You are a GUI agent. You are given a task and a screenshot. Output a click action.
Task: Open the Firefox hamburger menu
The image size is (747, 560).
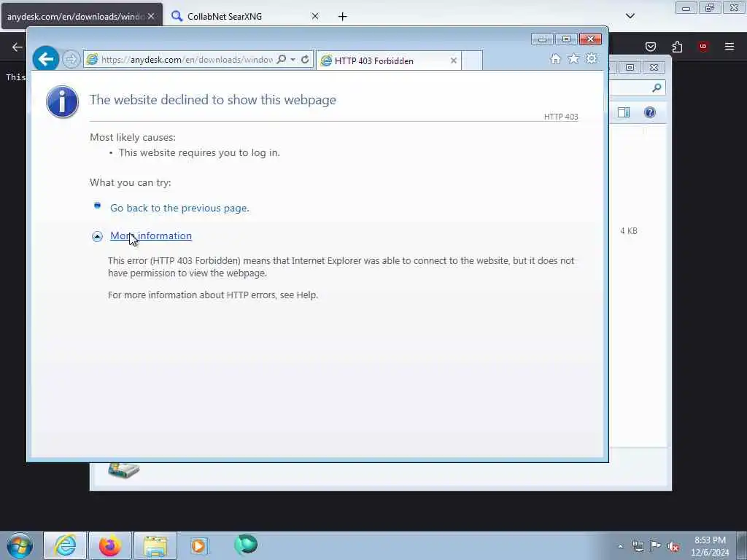[x=729, y=47]
